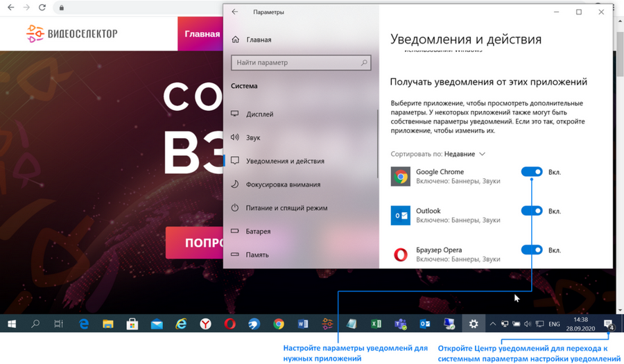The height and width of the screenshot is (364, 624).
Task: Minimize the Параметры window
Action: [x=556, y=12]
